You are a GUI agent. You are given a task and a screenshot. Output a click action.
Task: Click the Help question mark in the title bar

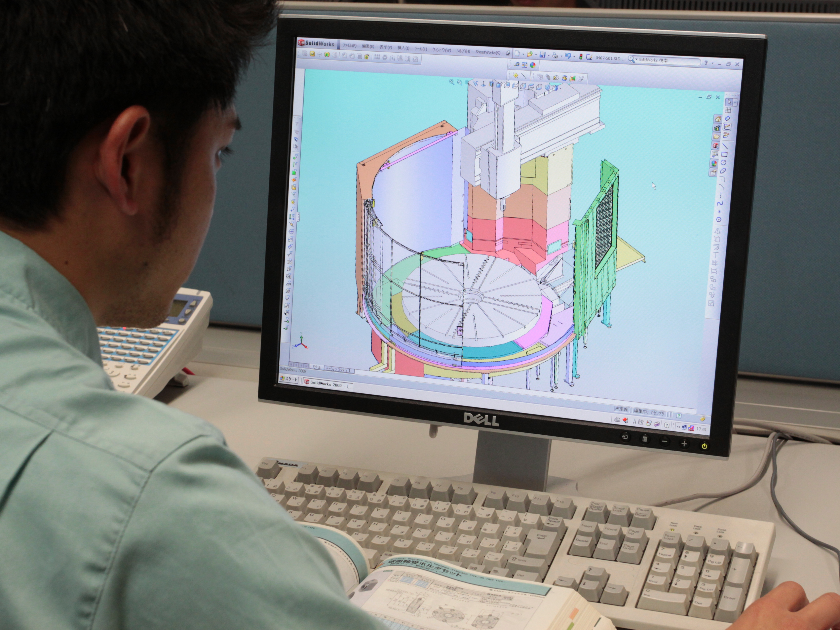(x=706, y=63)
